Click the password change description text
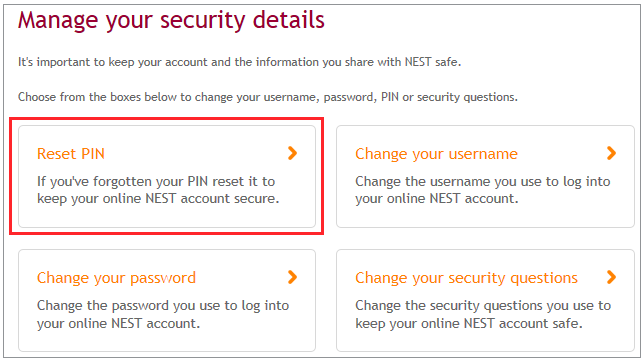The width and height of the screenshot is (644, 360). pyautogui.click(x=163, y=314)
